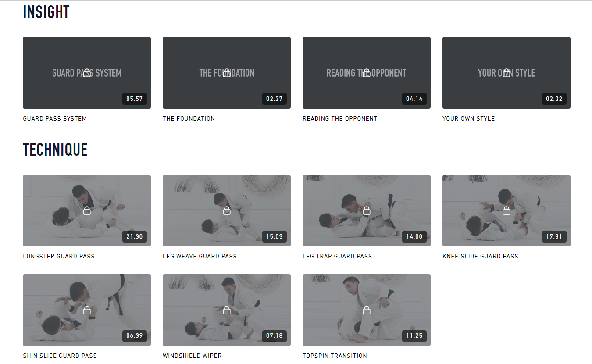Click lock icon on Your Own Style video
The width and height of the screenshot is (592, 364).
coord(506,73)
